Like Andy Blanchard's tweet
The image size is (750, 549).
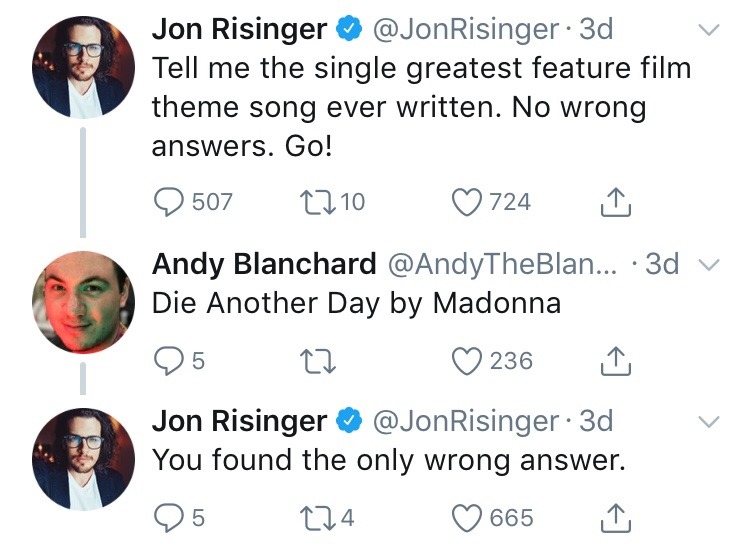(x=468, y=360)
